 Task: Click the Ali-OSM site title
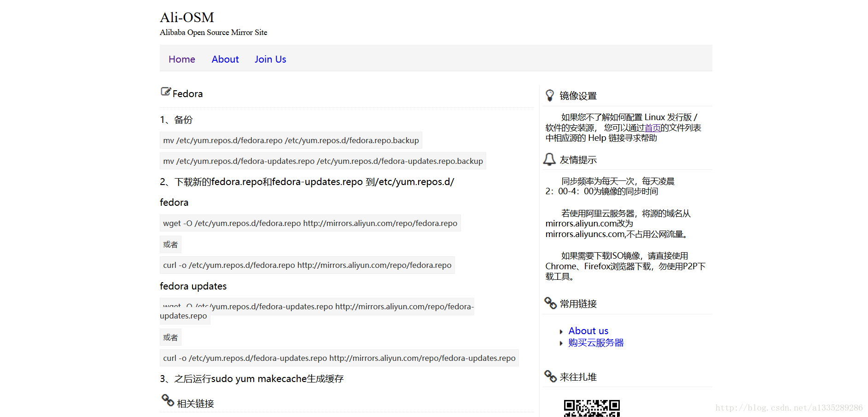[x=187, y=17]
